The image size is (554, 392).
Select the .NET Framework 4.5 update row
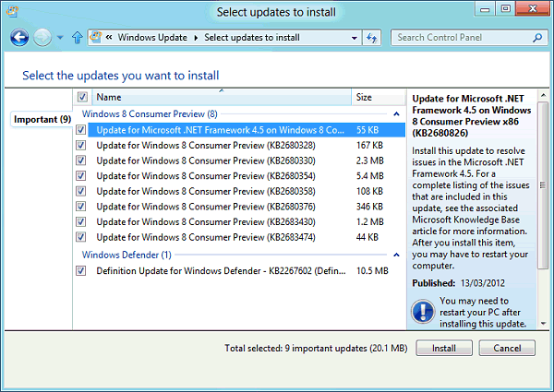tap(247, 130)
